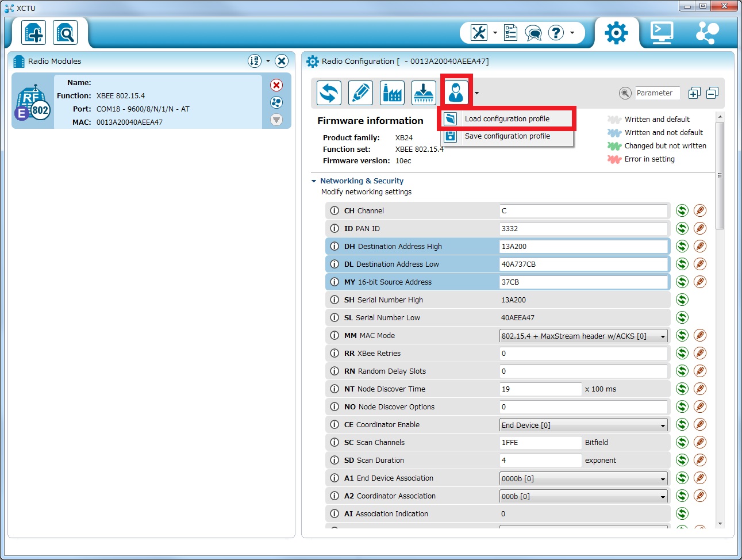Image resolution: width=742 pixels, height=560 pixels.
Task: Switch to Consoles working mode
Action: click(x=662, y=33)
